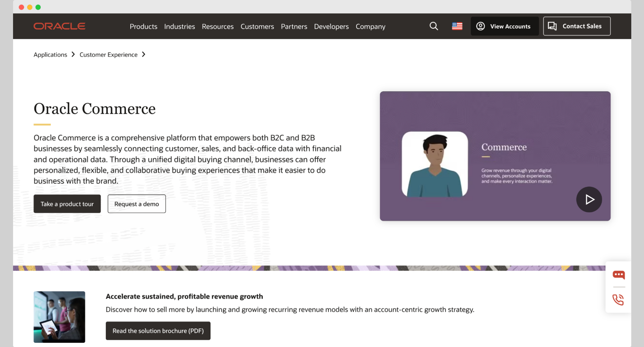This screenshot has width=644, height=347.
Task: Click the Contact Sales button
Action: 577,26
